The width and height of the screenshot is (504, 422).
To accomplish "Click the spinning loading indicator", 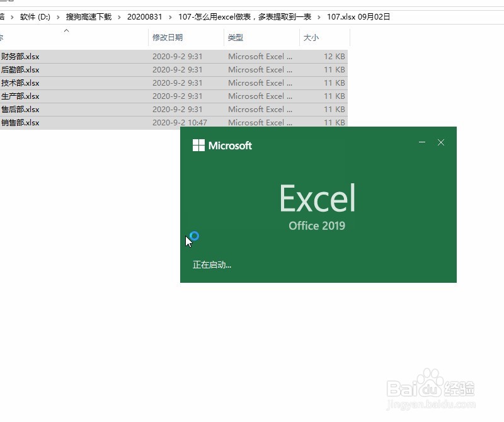I will click(193, 237).
